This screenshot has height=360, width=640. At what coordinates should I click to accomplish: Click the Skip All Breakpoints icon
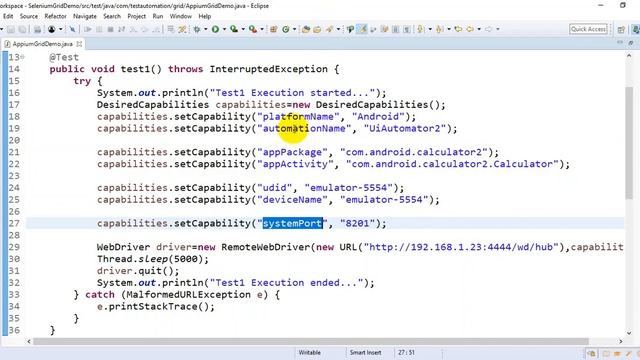72,29
